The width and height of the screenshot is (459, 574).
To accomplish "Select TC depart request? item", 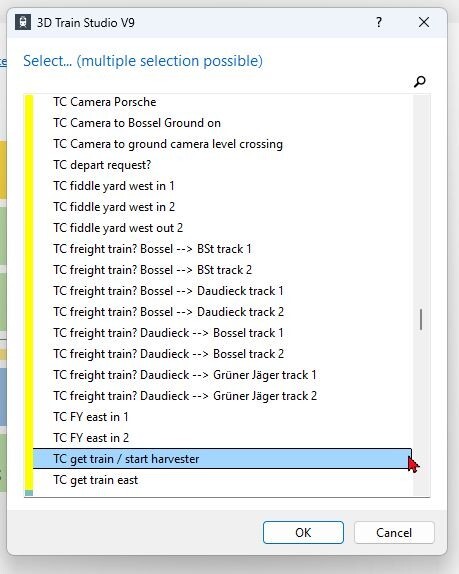I will (222, 165).
